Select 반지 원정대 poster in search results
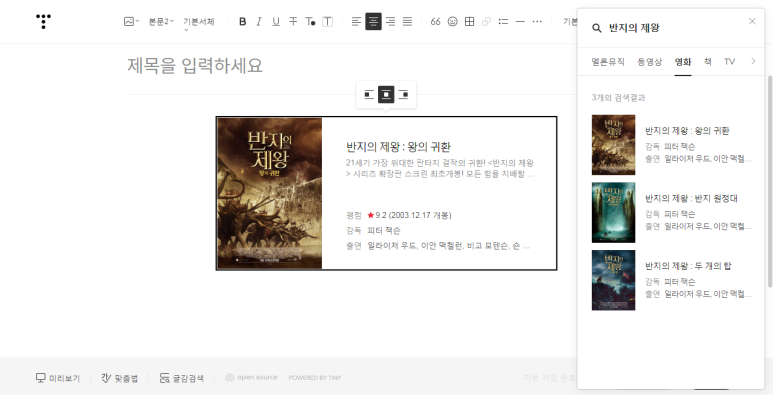 [613, 213]
